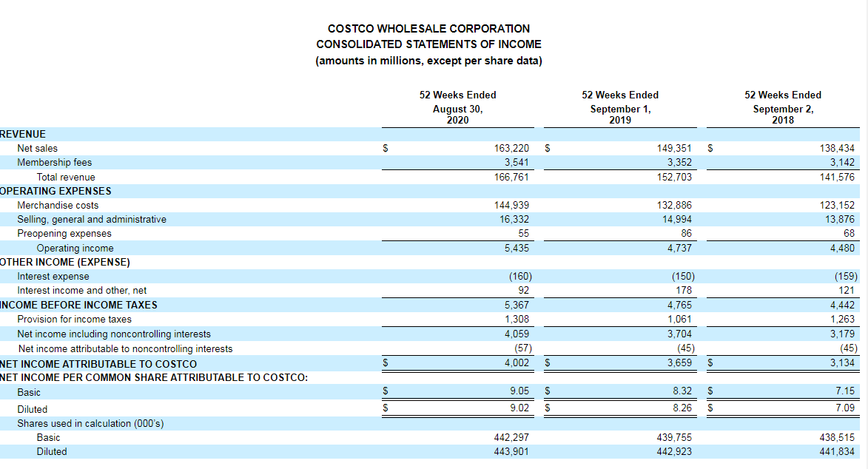Screen dimensions: 868x469
Task: Click the REVENUE section heading
Action: click(23, 134)
